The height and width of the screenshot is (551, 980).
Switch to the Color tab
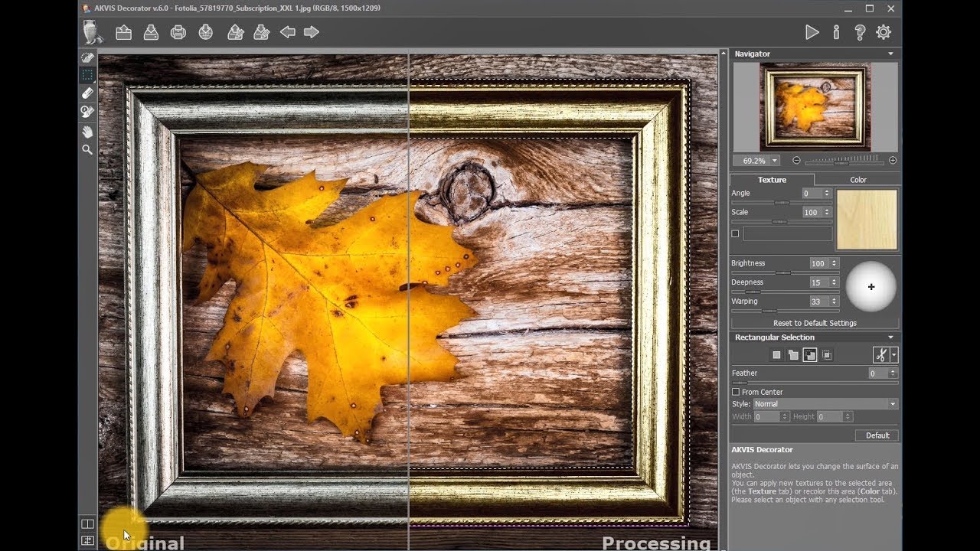858,180
